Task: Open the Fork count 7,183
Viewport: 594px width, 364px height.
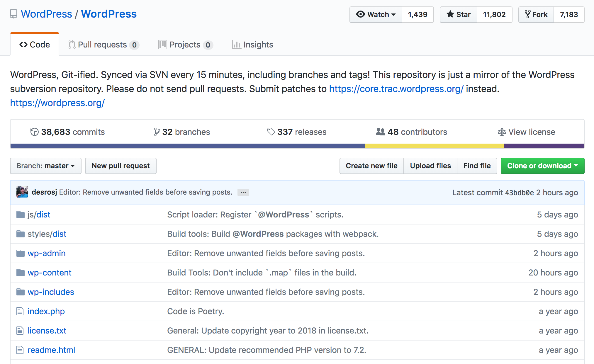Action: tap(569, 15)
